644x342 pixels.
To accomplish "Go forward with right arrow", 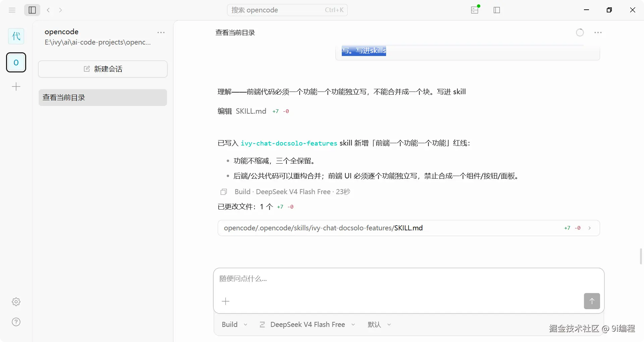I will coord(60,10).
